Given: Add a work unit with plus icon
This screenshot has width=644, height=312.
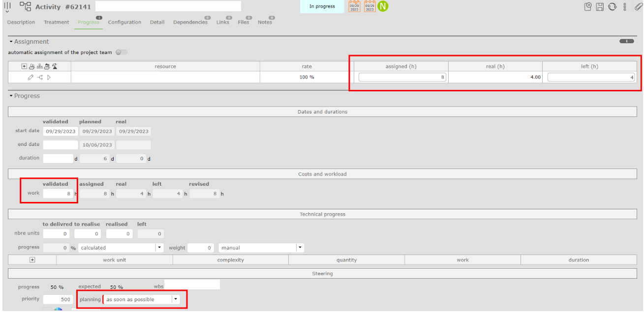Looking at the screenshot, I should 32,260.
